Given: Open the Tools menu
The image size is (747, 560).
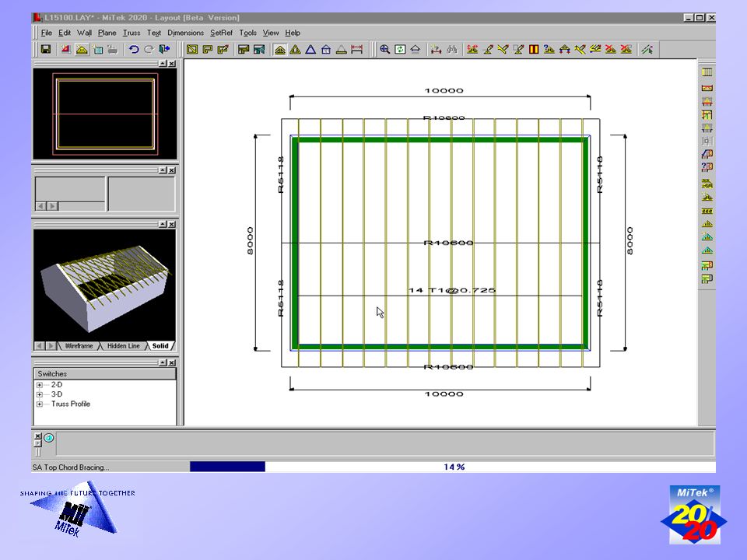Looking at the screenshot, I should point(247,33).
